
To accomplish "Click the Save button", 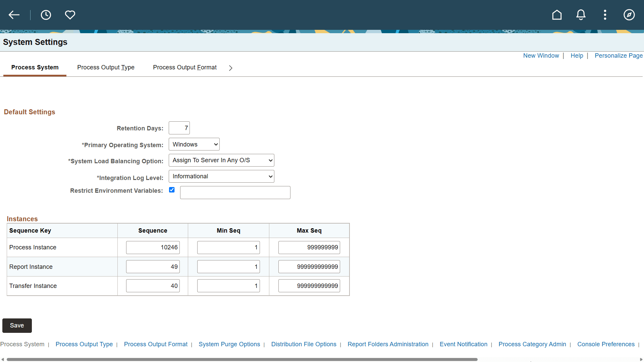I will tap(17, 325).
